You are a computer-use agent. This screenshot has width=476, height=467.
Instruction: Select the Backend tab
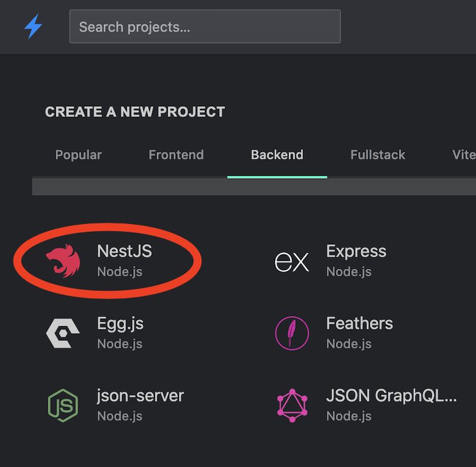coord(277,154)
